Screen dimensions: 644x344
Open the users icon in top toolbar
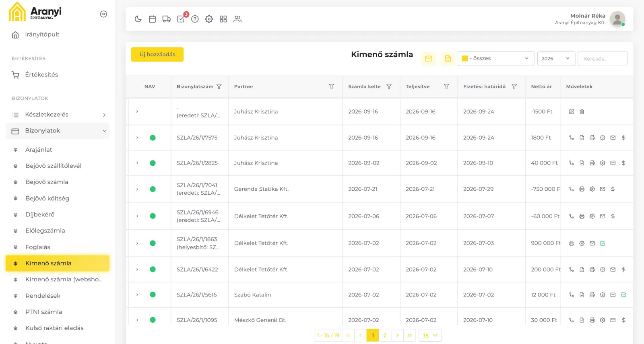point(237,19)
